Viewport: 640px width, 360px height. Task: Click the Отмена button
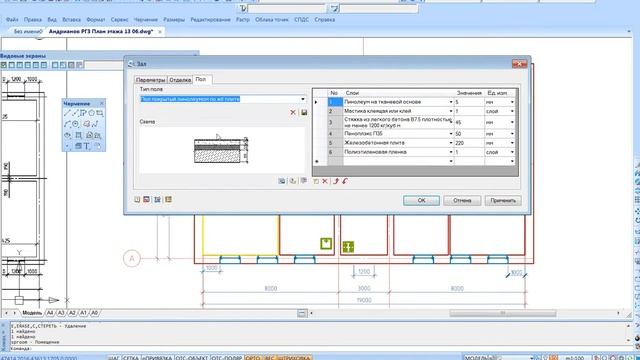pyautogui.click(x=462, y=200)
